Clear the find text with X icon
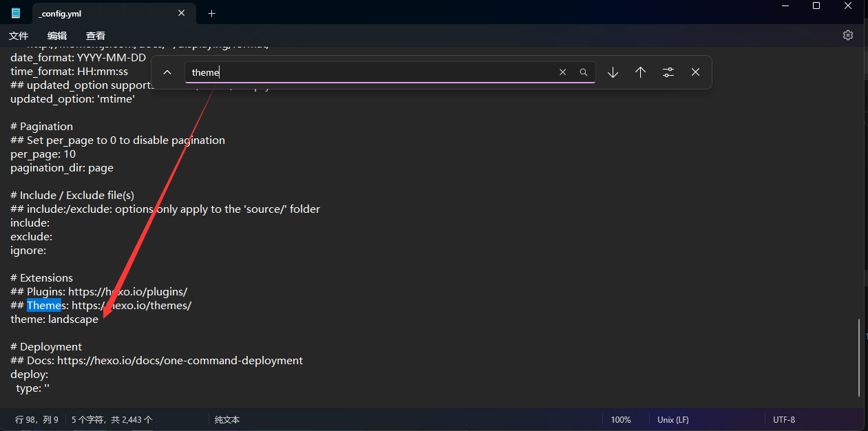This screenshot has width=868, height=431. coord(562,72)
